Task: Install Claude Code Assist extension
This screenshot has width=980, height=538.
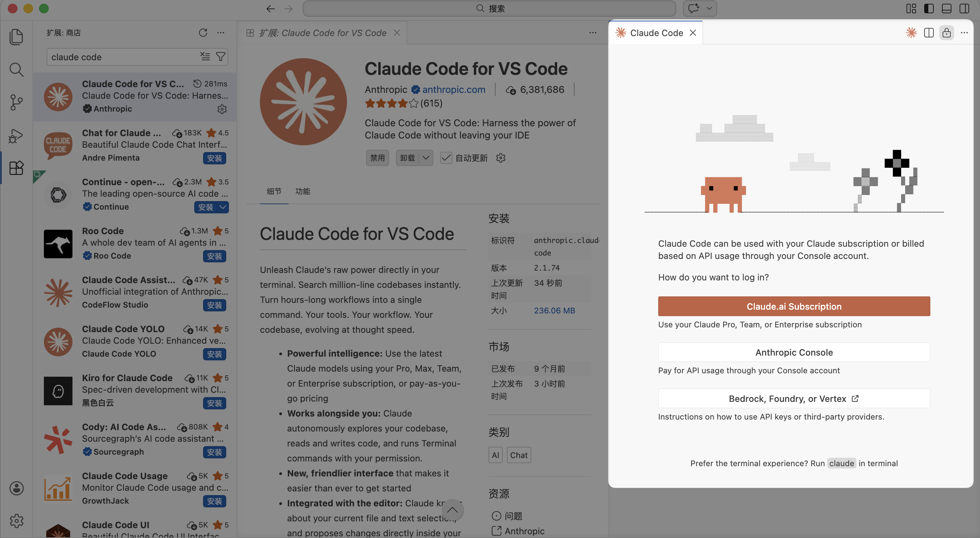Action: tap(215, 306)
